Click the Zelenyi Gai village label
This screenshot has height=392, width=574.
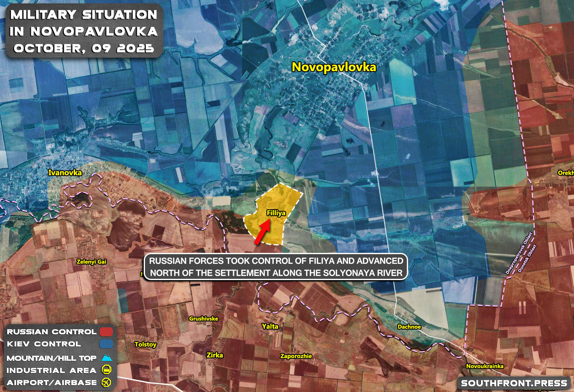(92, 262)
